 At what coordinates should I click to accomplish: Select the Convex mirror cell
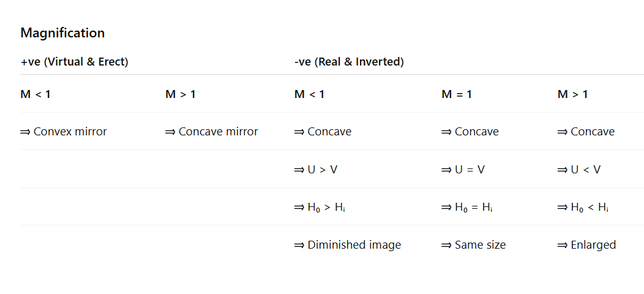pyautogui.click(x=64, y=132)
